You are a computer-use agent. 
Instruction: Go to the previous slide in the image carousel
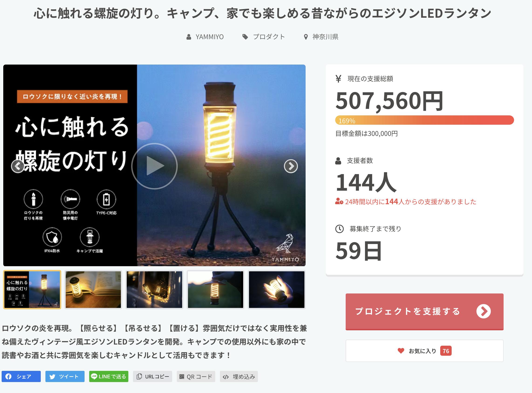(x=18, y=166)
